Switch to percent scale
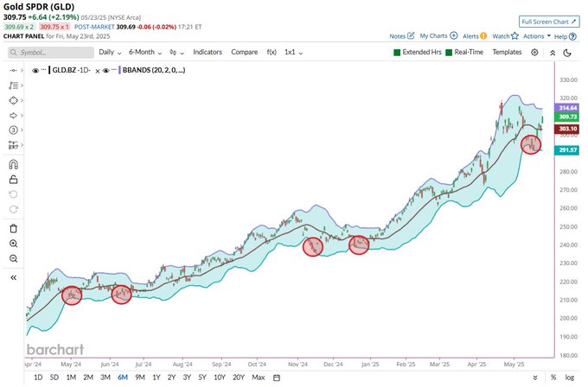Viewport: 588px width, 387px height. click(x=553, y=377)
